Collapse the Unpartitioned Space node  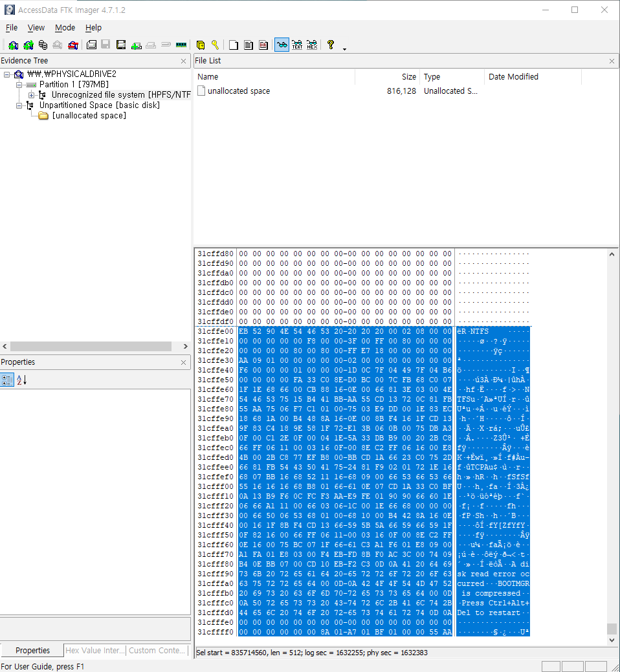pos(19,105)
